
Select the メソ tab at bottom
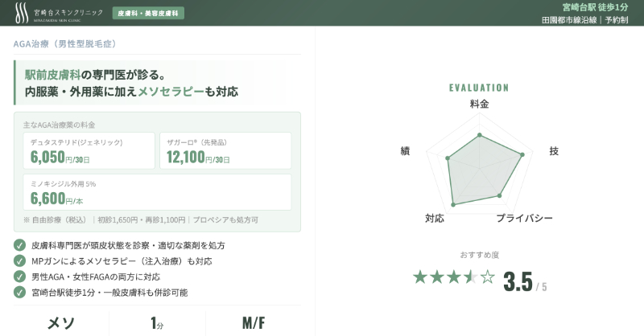tap(61, 323)
